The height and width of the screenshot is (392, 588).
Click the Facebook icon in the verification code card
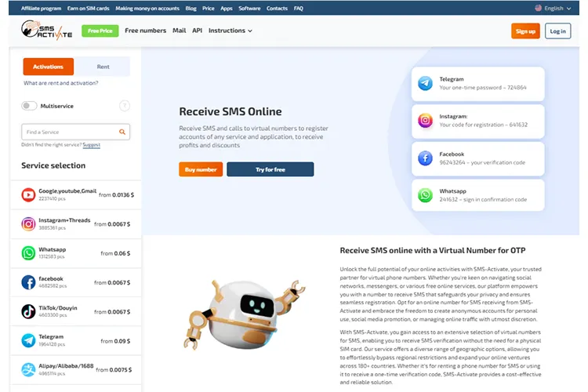(425, 158)
